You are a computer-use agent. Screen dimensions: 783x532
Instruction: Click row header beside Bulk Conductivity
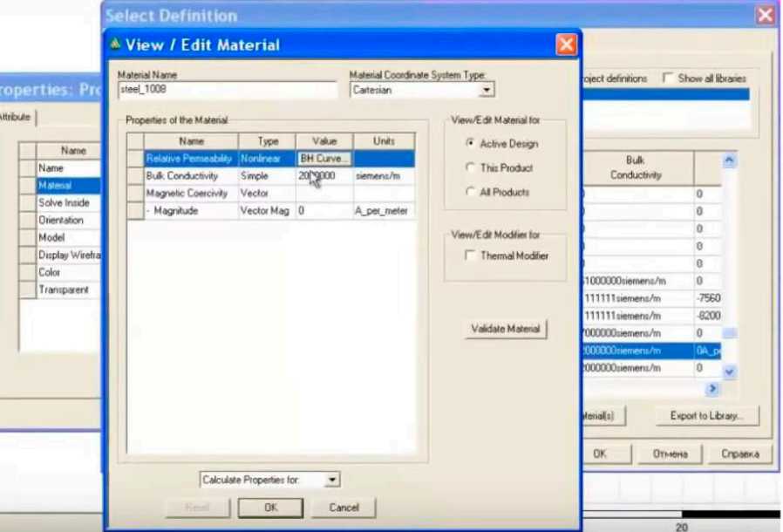[135, 176]
